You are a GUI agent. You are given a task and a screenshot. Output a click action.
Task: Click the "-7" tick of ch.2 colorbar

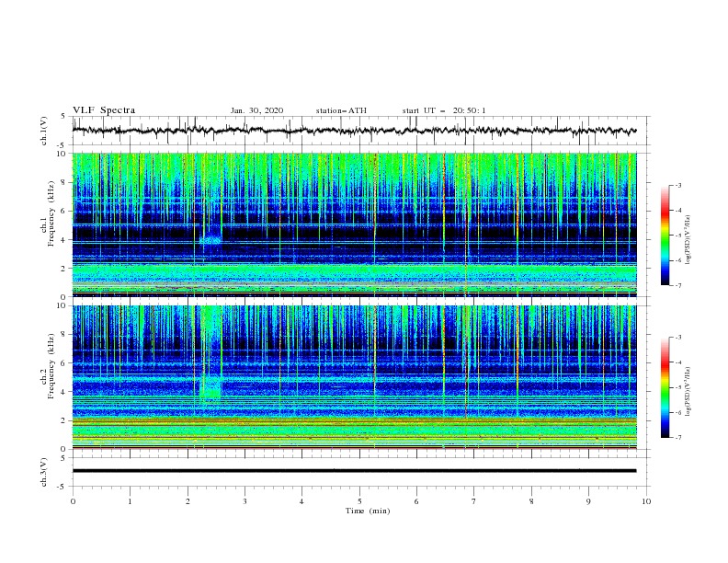[678, 437]
